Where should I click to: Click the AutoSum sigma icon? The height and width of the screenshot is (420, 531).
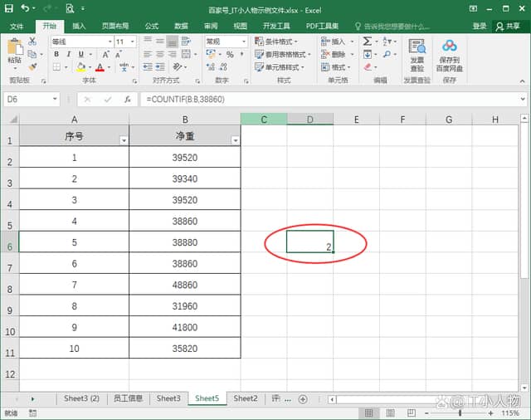pyautogui.click(x=368, y=42)
